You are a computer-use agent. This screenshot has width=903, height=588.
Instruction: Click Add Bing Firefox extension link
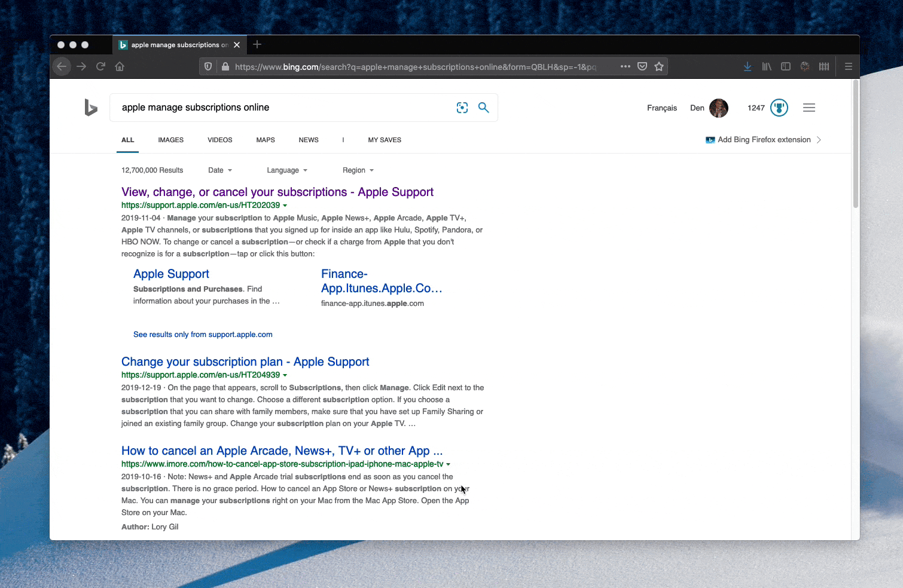764,140
